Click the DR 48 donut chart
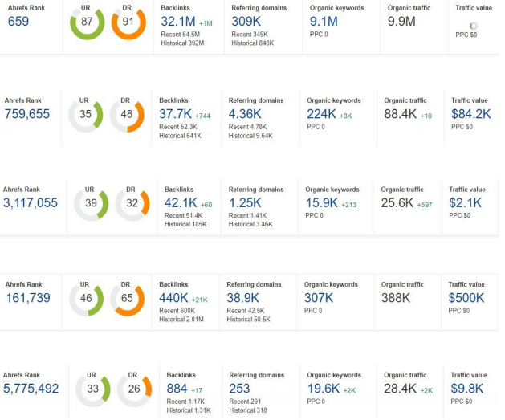Screen dimensions: 505x420 tap(127, 115)
